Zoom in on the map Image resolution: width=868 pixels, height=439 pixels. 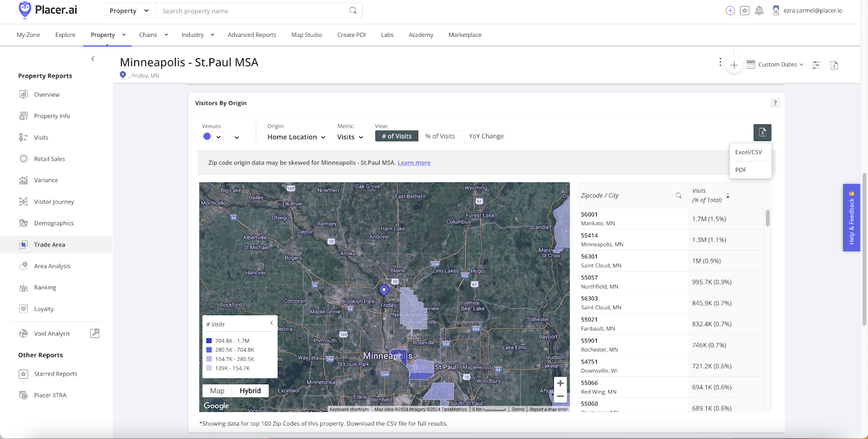560,383
